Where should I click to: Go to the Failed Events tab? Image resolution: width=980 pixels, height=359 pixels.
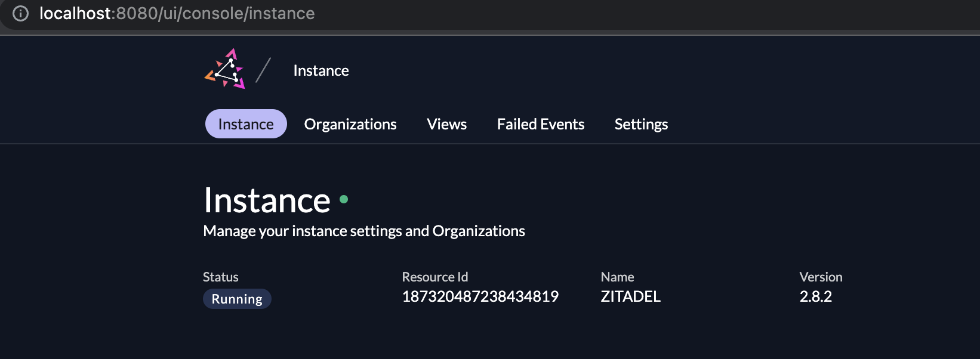coord(541,124)
